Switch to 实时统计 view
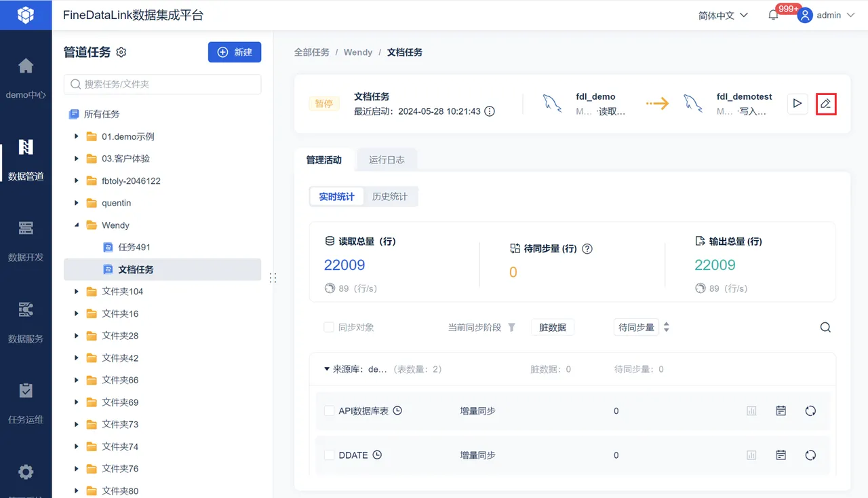Image resolution: width=868 pixels, height=498 pixels. 336,197
